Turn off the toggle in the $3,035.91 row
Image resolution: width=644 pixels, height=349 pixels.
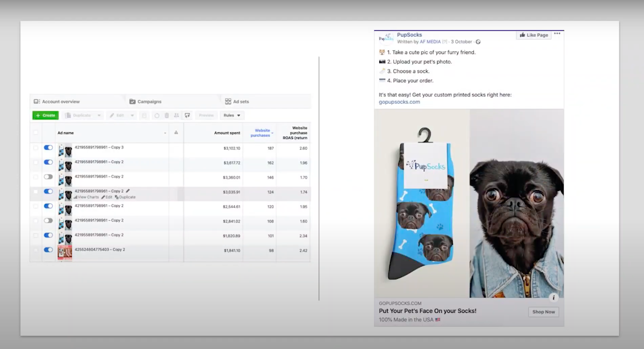click(48, 191)
